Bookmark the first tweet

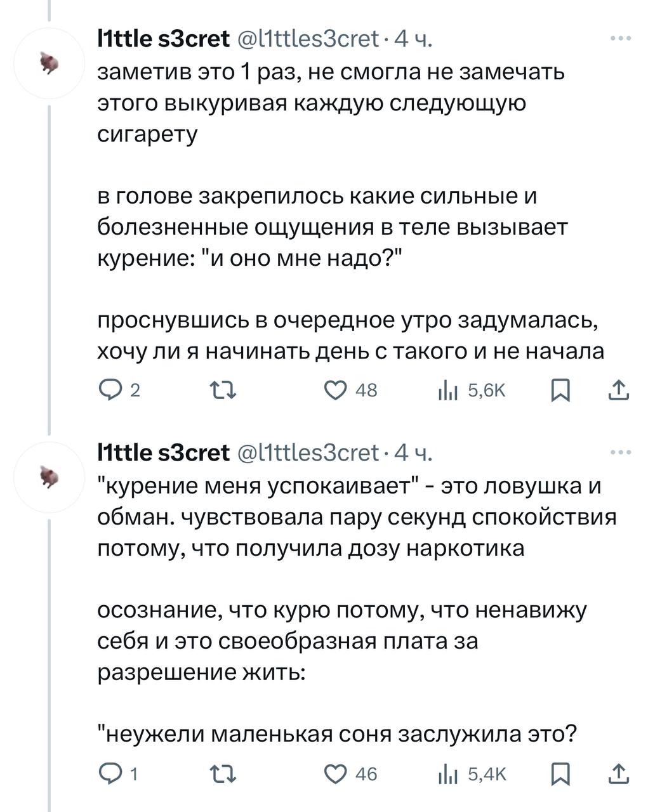click(x=560, y=391)
